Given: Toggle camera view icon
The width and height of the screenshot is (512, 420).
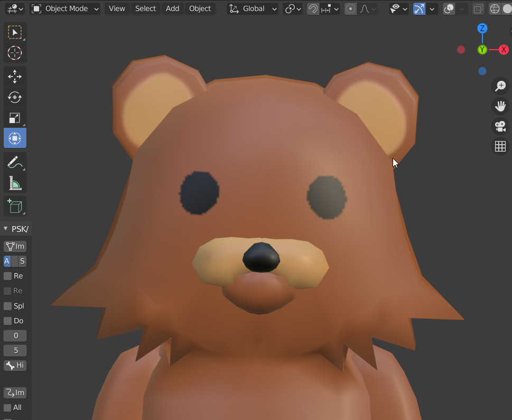Looking at the screenshot, I should tap(500, 126).
